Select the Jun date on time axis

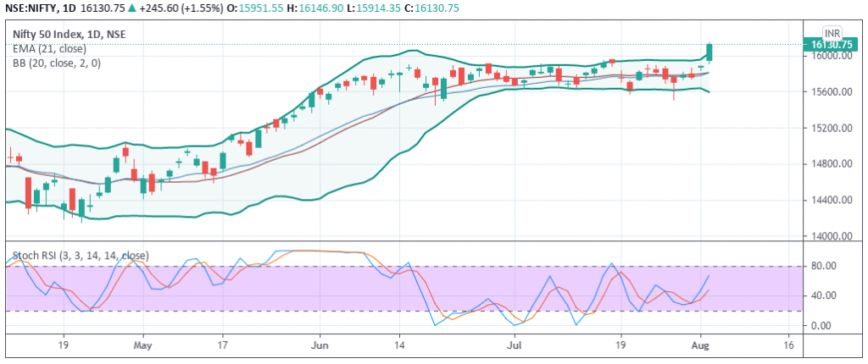pyautogui.click(x=320, y=345)
